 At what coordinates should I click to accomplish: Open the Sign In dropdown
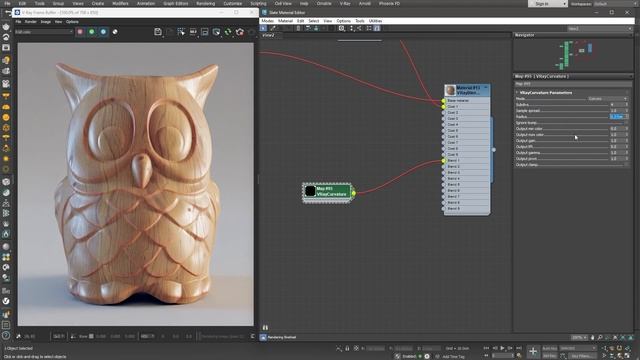pyautogui.click(x=547, y=4)
